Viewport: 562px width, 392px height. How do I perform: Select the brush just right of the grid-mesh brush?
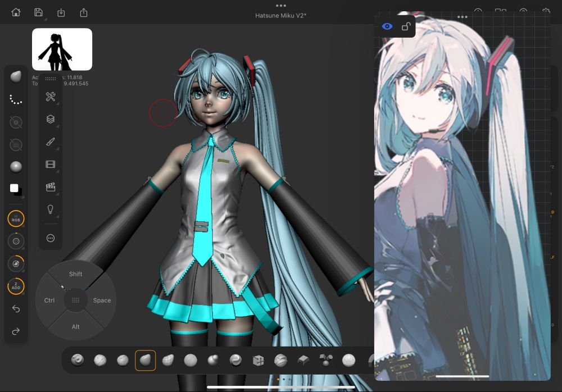[x=191, y=360]
